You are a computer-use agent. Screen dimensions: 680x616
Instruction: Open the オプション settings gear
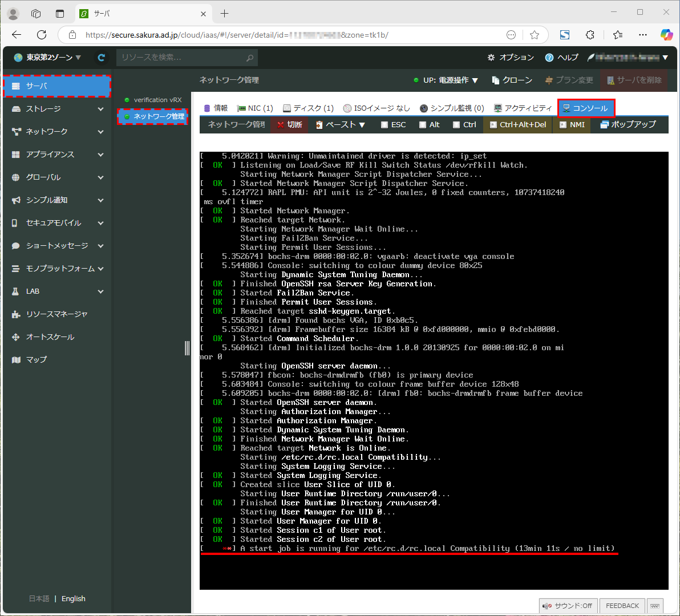point(511,57)
